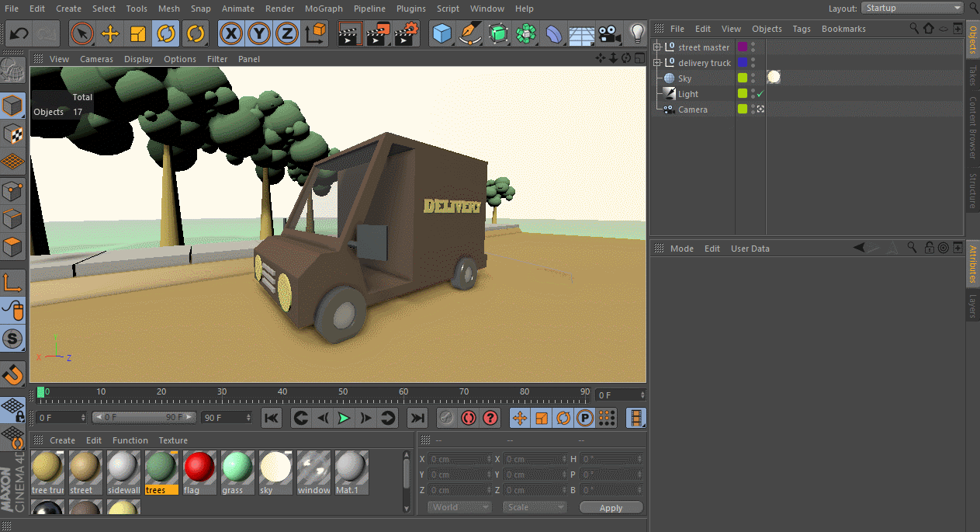980x532 pixels.
Task: Open the Pipeline menu
Action: [x=369, y=9]
